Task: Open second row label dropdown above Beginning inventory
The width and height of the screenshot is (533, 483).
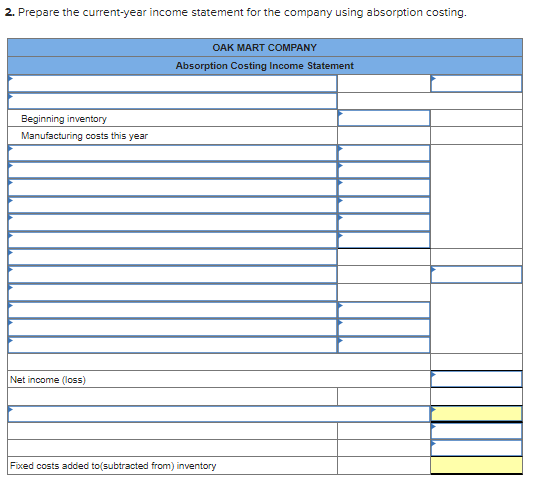Action: click(x=172, y=101)
